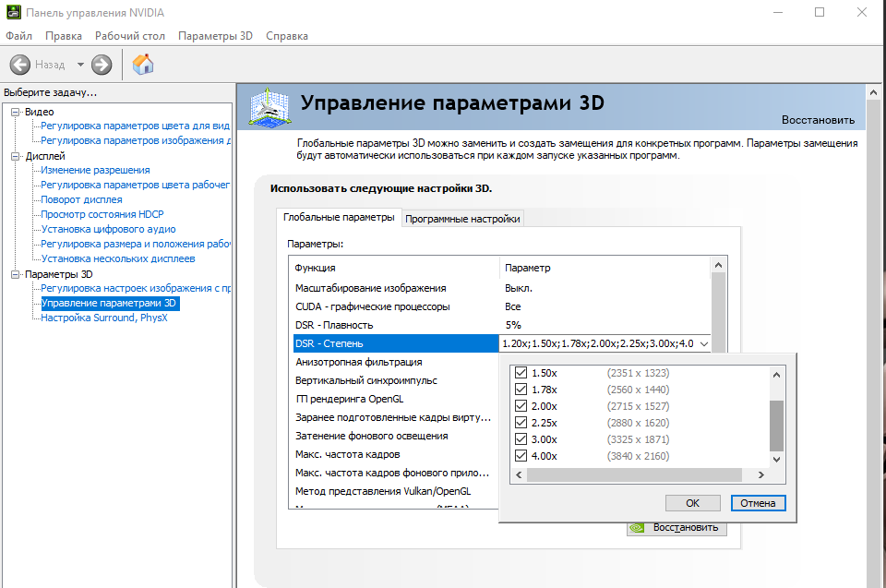
Task: Click the DSR list horizontal scrollbar track
Action: pos(634,474)
